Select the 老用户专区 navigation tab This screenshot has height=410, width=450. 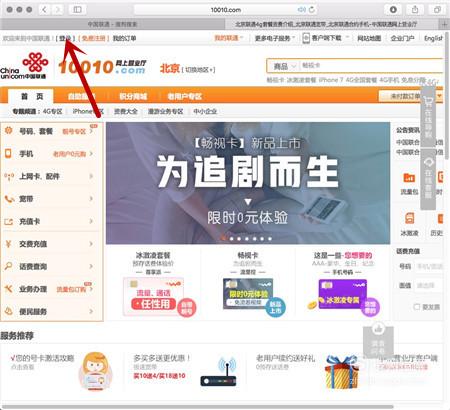click(185, 97)
